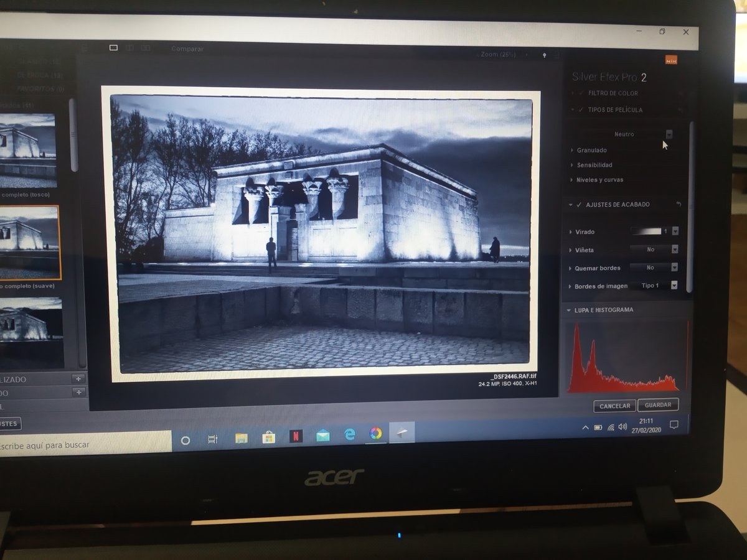747x560 pixels.
Task: Open the colorful ring app in taskbar
Action: [x=375, y=433]
